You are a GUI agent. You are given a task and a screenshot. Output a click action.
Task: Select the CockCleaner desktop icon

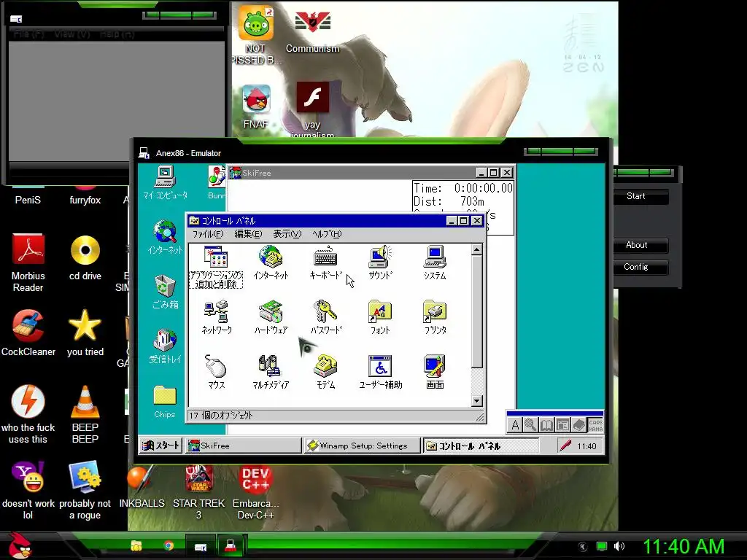28,332
